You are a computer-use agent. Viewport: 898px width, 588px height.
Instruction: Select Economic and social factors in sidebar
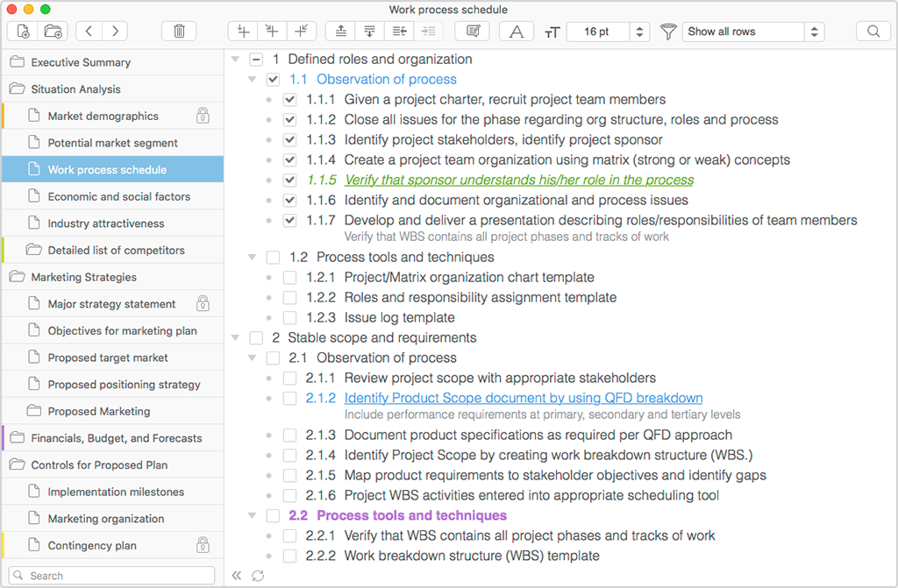click(x=118, y=196)
